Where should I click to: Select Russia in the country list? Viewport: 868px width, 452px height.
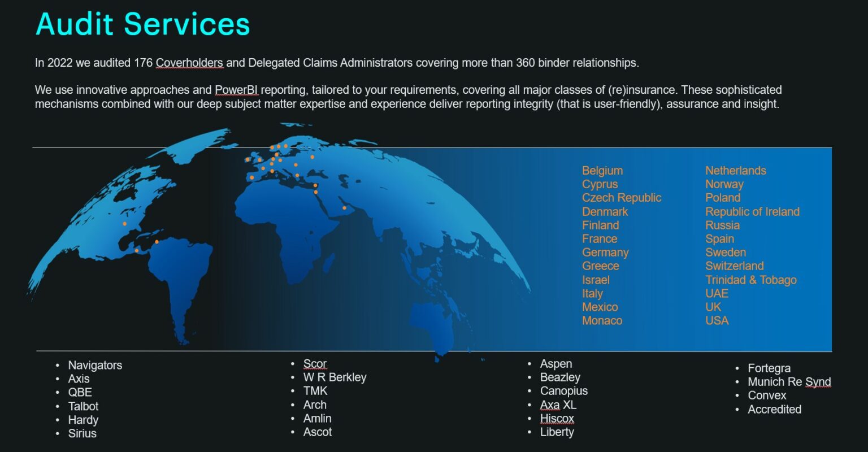(722, 225)
